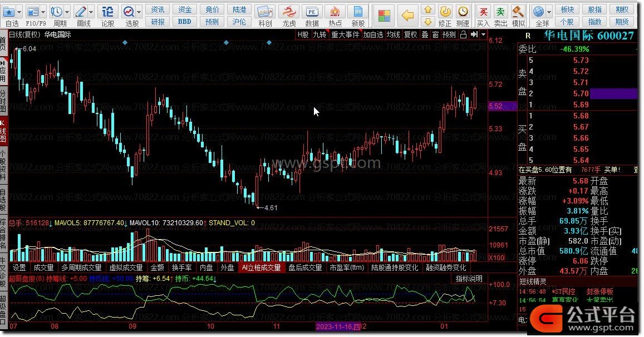Open the 陆港 toolbar button
Image resolution: width=644 pixels, height=337 pixels.
coord(239,9)
